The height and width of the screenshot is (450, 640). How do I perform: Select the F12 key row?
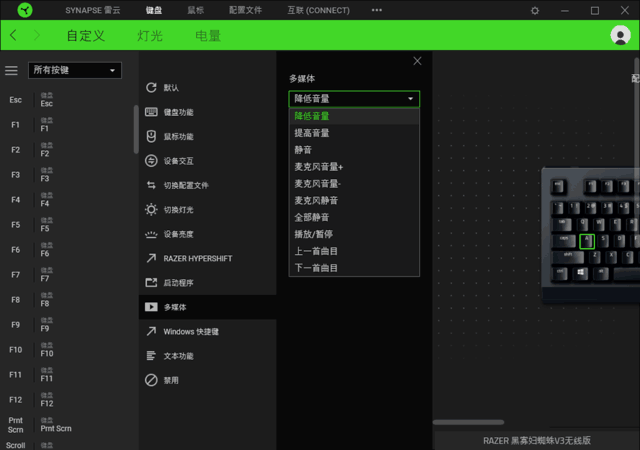(67, 399)
